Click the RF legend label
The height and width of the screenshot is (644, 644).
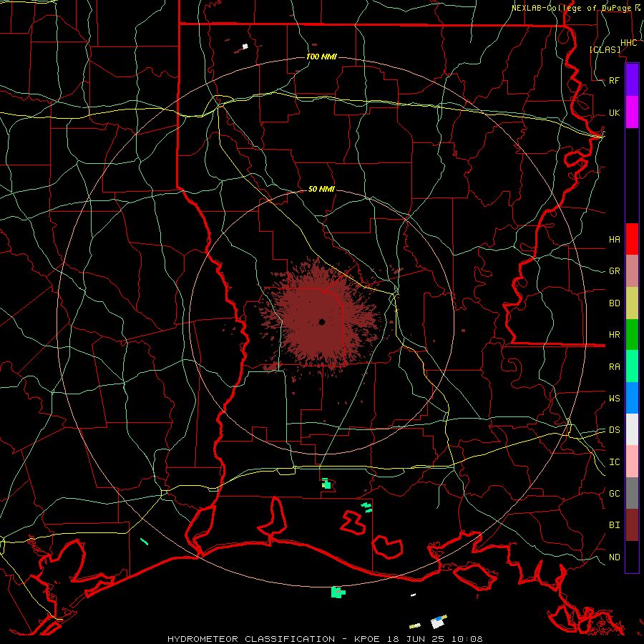[x=615, y=80]
